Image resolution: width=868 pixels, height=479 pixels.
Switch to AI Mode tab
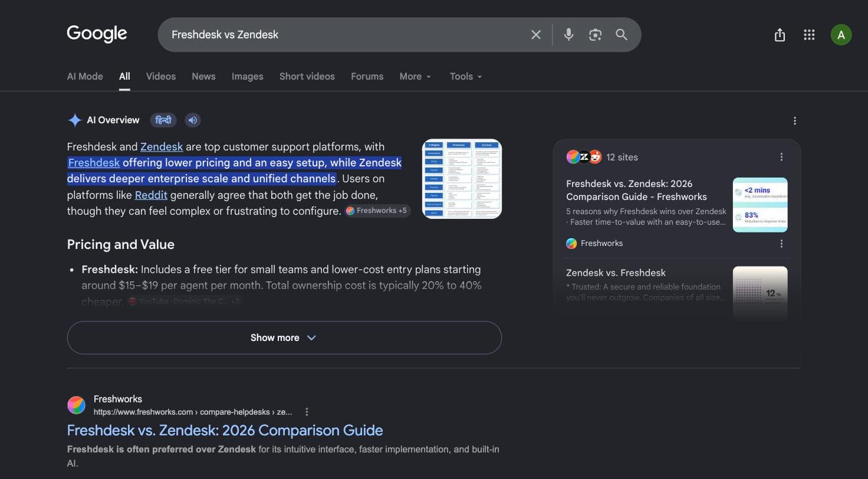click(x=85, y=76)
